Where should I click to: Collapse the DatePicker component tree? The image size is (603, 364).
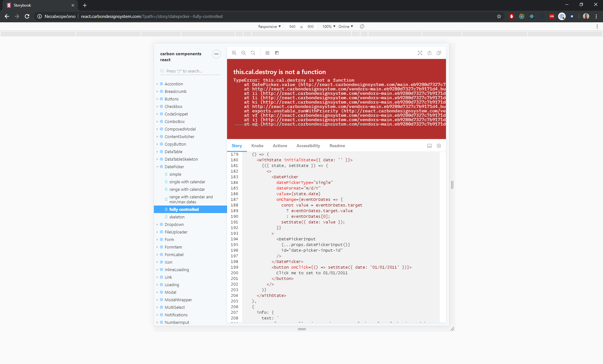158,167
